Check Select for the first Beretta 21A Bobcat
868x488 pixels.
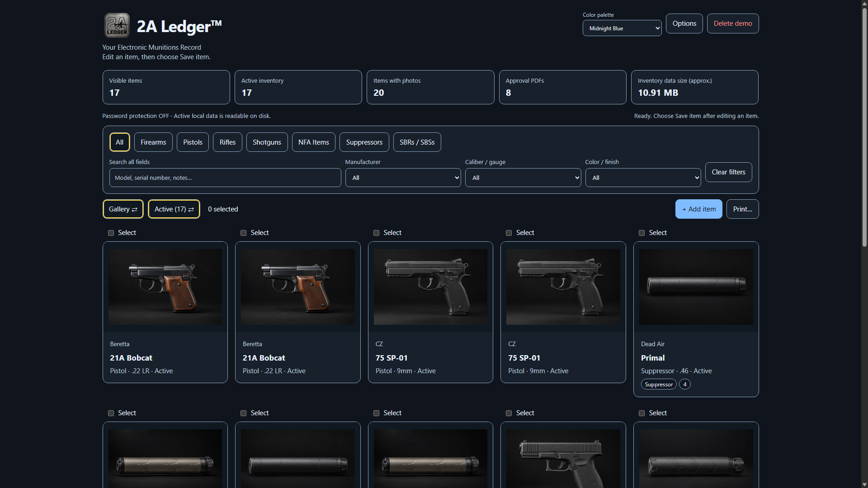coord(111,233)
